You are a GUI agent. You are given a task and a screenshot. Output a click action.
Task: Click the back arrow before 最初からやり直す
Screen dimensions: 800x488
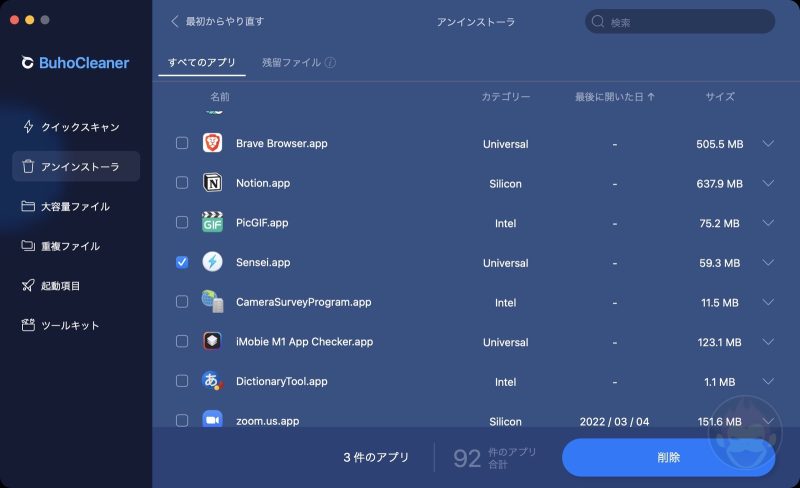tap(174, 21)
